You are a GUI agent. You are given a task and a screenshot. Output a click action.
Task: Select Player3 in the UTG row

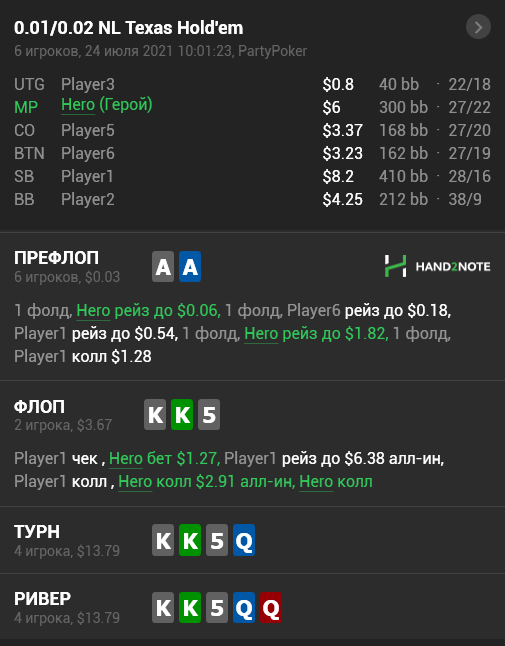88,84
